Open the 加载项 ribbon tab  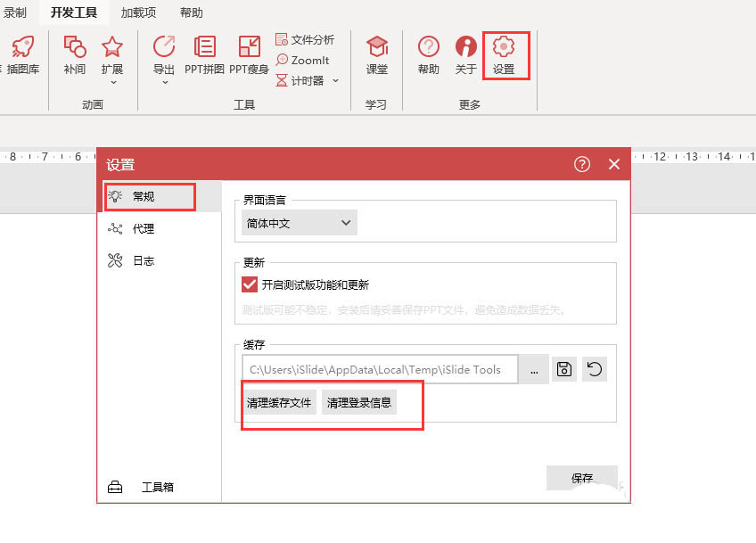click(138, 12)
